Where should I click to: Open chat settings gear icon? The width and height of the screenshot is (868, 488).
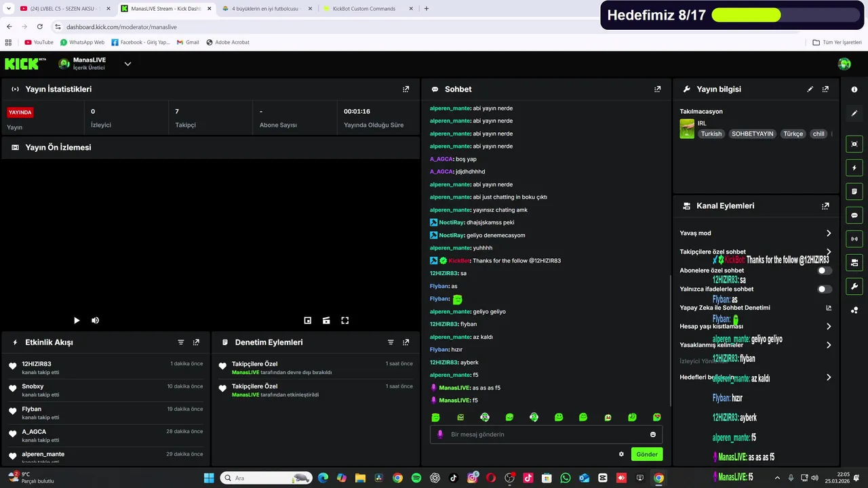(621, 454)
